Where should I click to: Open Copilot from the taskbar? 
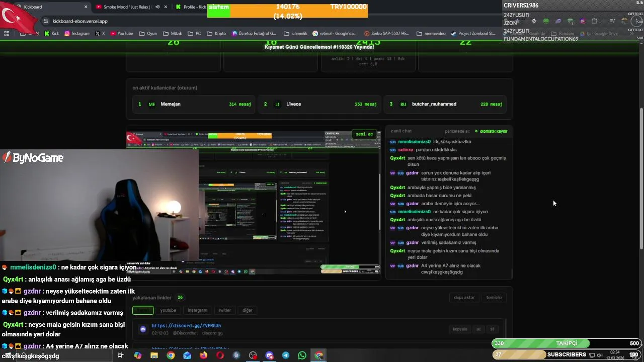click(x=137, y=355)
